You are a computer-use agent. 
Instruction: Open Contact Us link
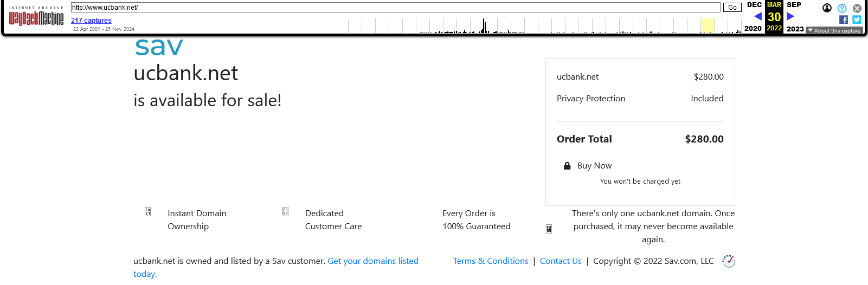click(561, 261)
